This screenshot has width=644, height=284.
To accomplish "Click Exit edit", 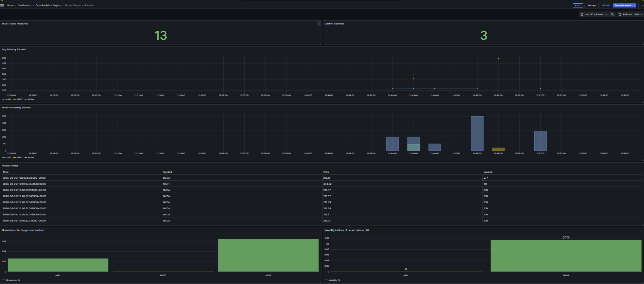I will tap(605, 5).
